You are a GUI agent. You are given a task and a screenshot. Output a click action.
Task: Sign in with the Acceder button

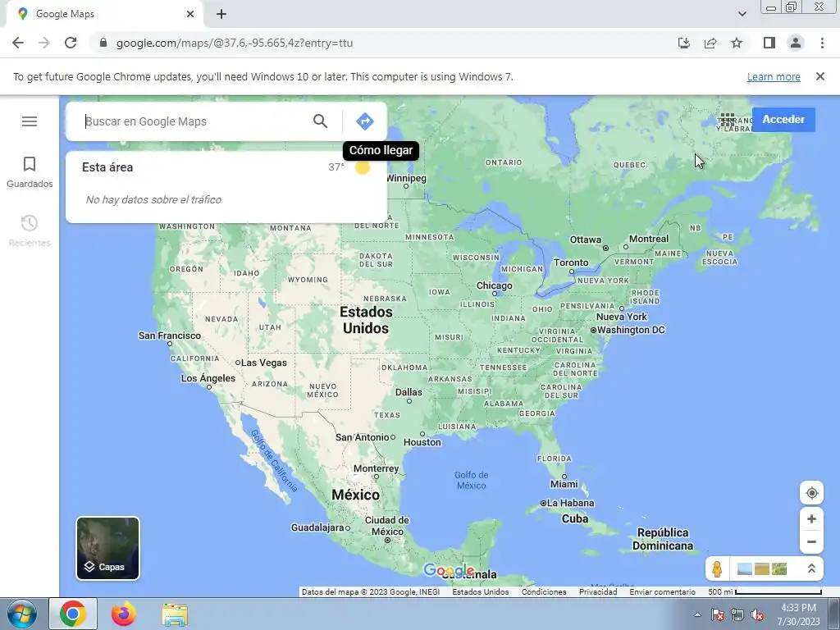pos(783,120)
